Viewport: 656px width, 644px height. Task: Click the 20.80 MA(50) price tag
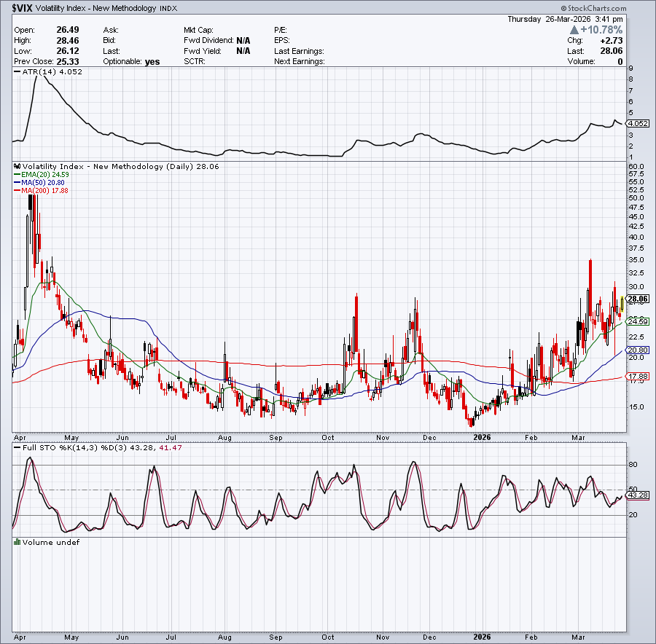coord(639,350)
